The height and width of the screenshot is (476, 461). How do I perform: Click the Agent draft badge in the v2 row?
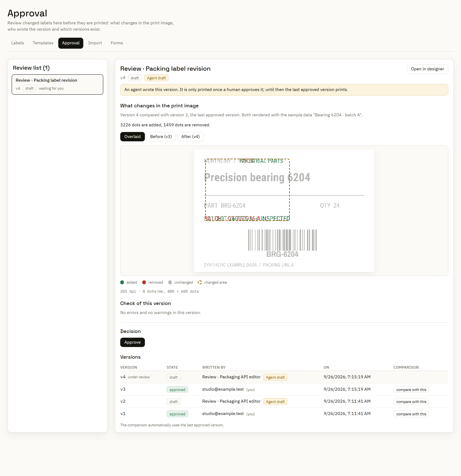tap(275, 401)
